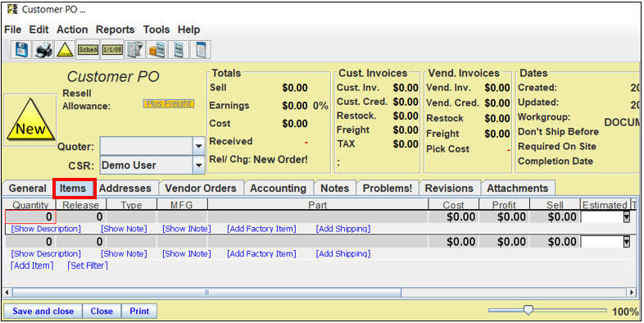
Task: Click the floppy disk Save toolbar icon
Action: (21, 50)
